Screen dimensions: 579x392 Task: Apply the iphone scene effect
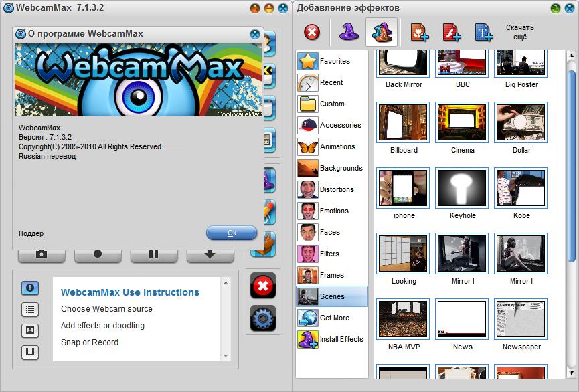coord(403,188)
